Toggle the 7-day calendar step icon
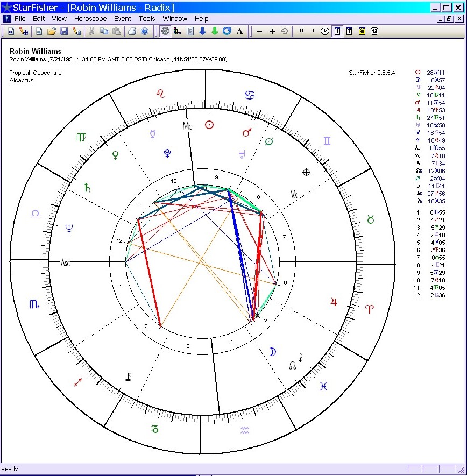Viewport: 467px width, 476px height. (x=348, y=31)
